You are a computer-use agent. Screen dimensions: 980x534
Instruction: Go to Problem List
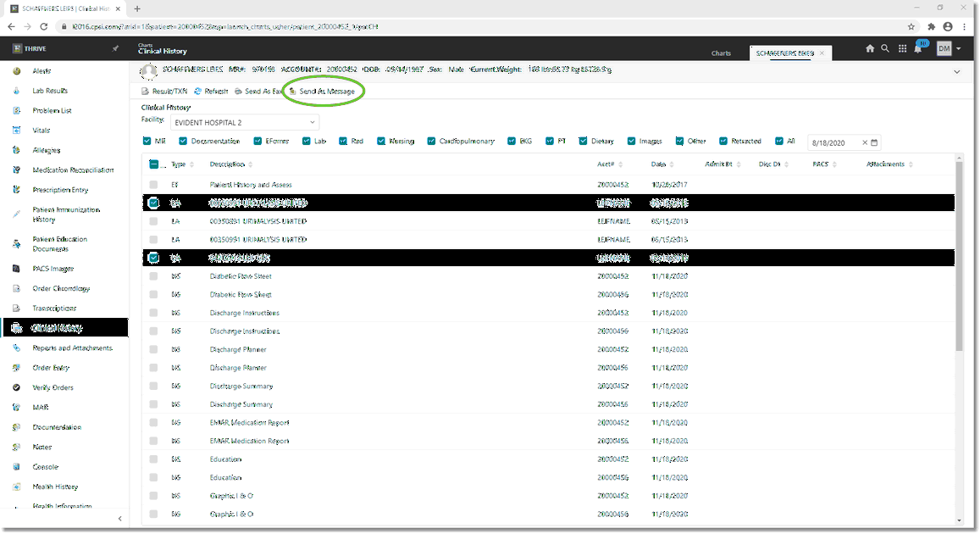52,111
